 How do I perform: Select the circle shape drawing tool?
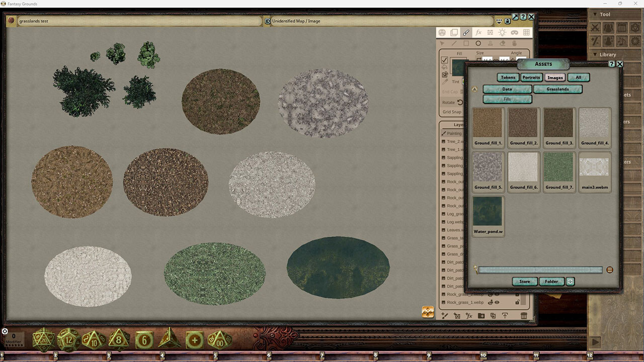478,43
